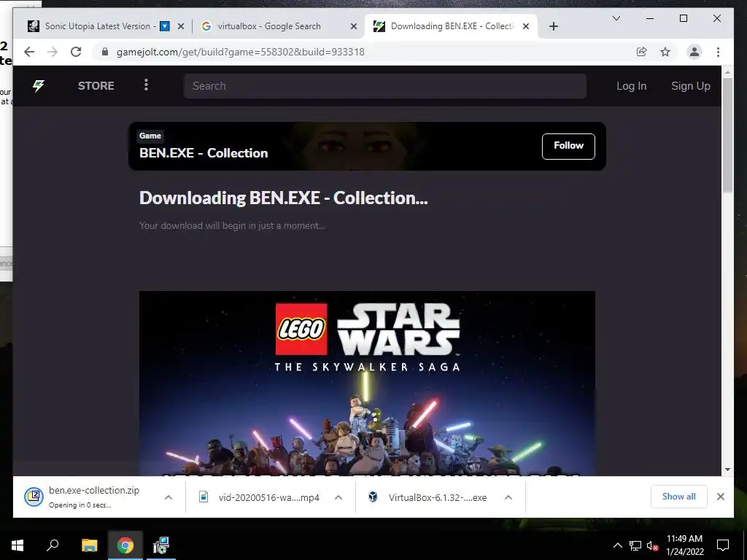Screen dimensions: 747x560
Task: Click the scrollbar down arrow
Action: click(x=727, y=470)
